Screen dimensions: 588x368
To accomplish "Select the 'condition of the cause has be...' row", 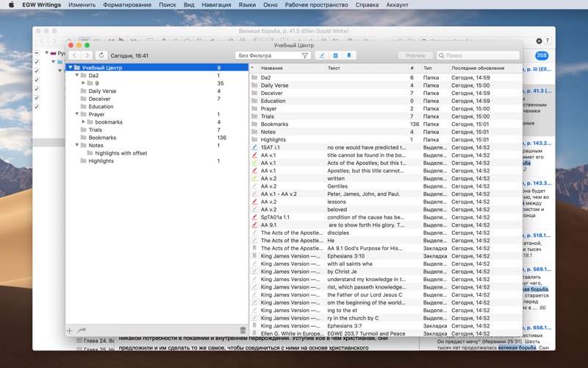I will coord(385,217).
